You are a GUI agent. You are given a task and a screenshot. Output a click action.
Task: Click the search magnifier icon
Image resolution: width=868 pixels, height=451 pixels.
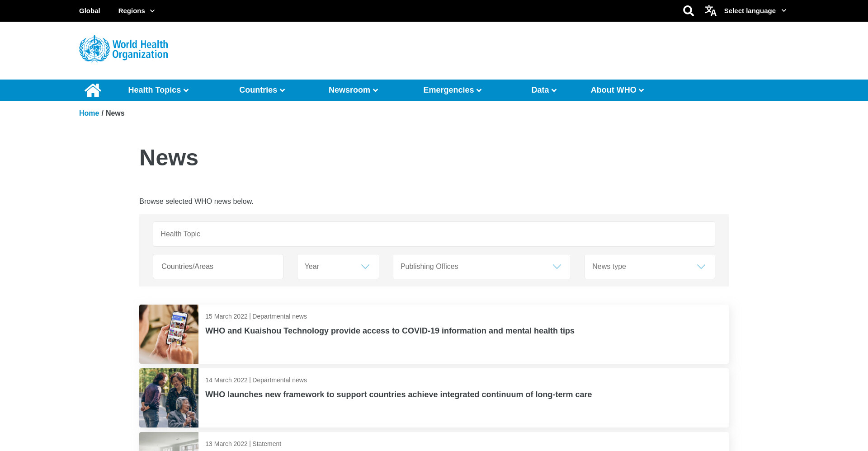coord(688,11)
